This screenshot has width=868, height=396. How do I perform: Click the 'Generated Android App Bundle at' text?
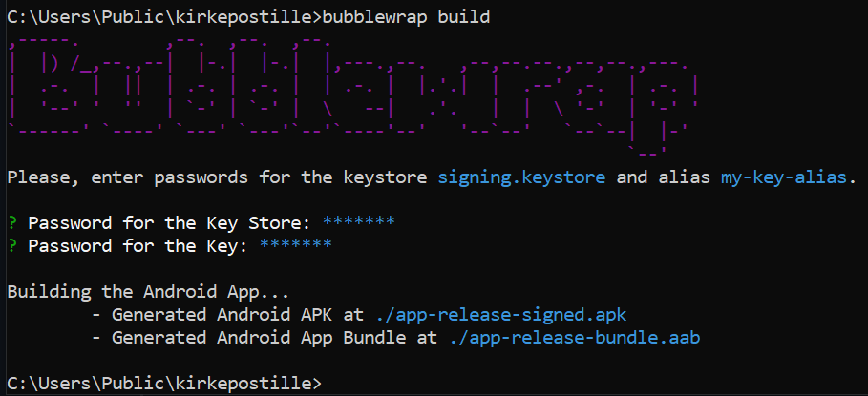coord(275,338)
